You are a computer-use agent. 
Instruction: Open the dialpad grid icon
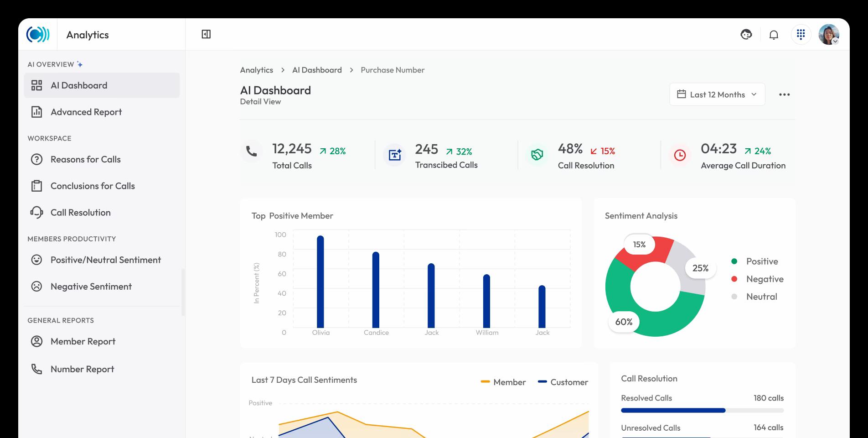(x=801, y=34)
